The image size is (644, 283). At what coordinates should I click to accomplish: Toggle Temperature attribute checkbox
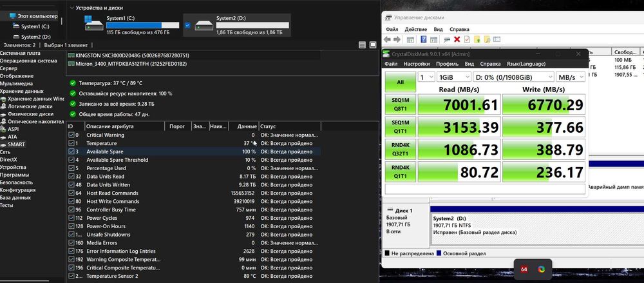pyautogui.click(x=71, y=143)
